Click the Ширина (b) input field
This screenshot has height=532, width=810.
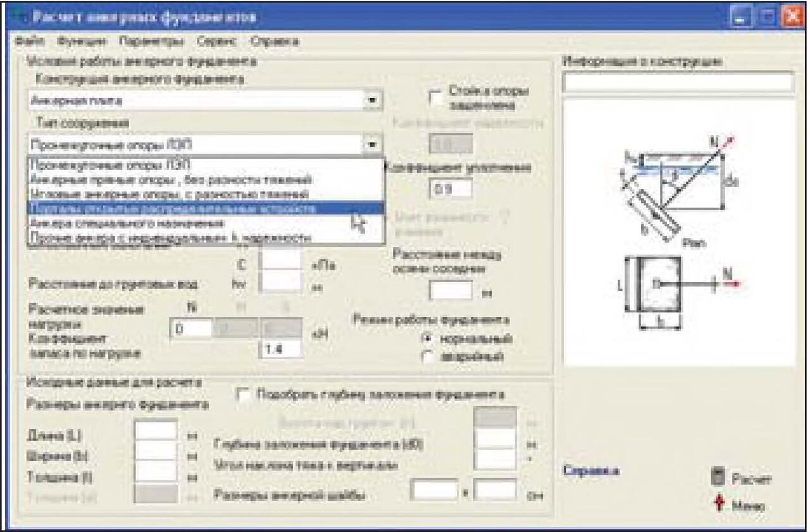[x=156, y=450]
